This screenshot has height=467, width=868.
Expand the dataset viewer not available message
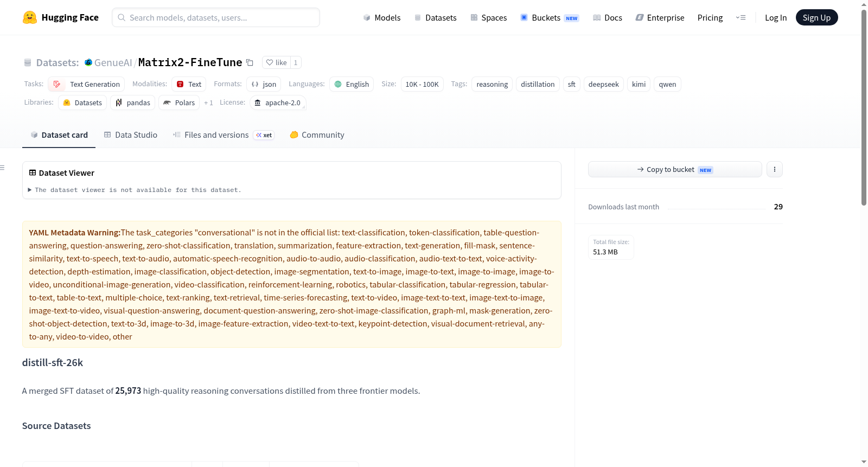(x=135, y=190)
